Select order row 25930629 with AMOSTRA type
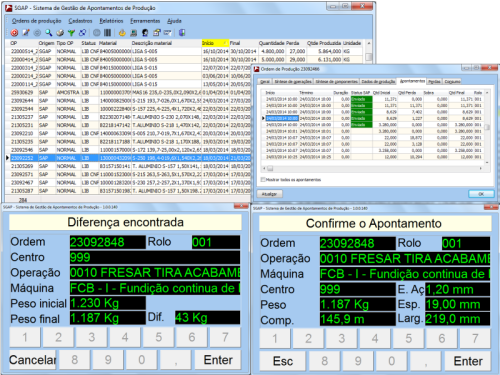The height and width of the screenshot is (375, 500). point(130,92)
